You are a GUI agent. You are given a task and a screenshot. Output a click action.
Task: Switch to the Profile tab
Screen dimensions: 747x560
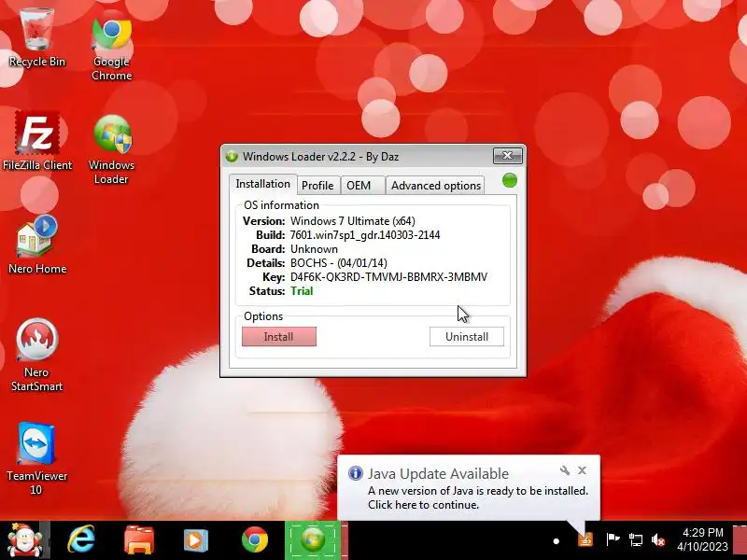(x=317, y=185)
